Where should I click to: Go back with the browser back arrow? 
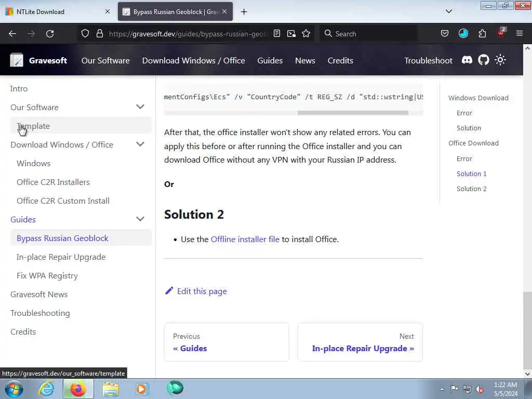[12, 34]
